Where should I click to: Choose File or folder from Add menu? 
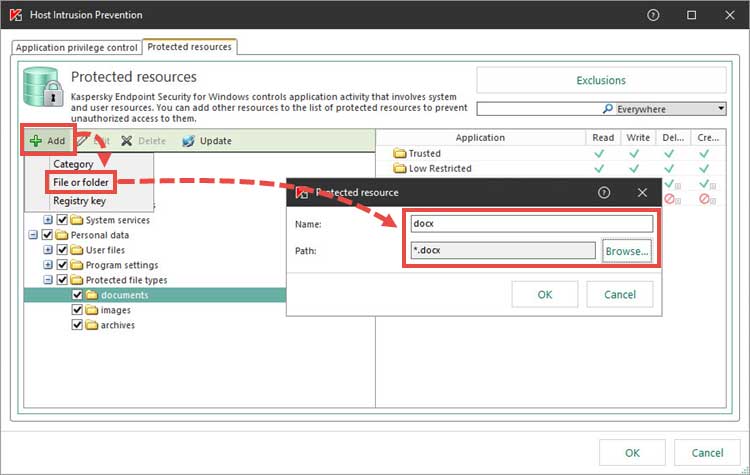[x=82, y=182]
